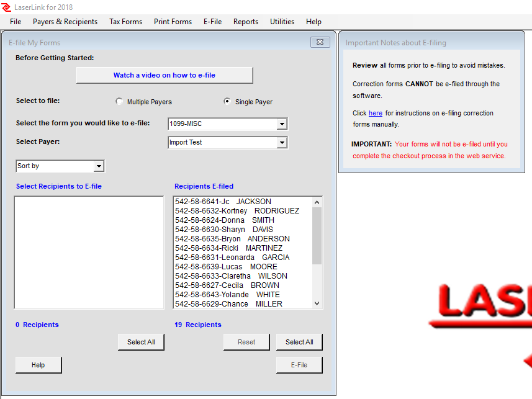The width and height of the screenshot is (532, 399).
Task: Select the Multiple Payers radio button
Action: (x=119, y=101)
